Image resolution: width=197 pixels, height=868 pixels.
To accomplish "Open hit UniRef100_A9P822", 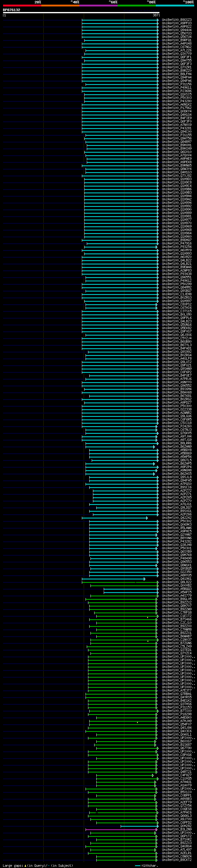I will pyautogui.click(x=177, y=26).
